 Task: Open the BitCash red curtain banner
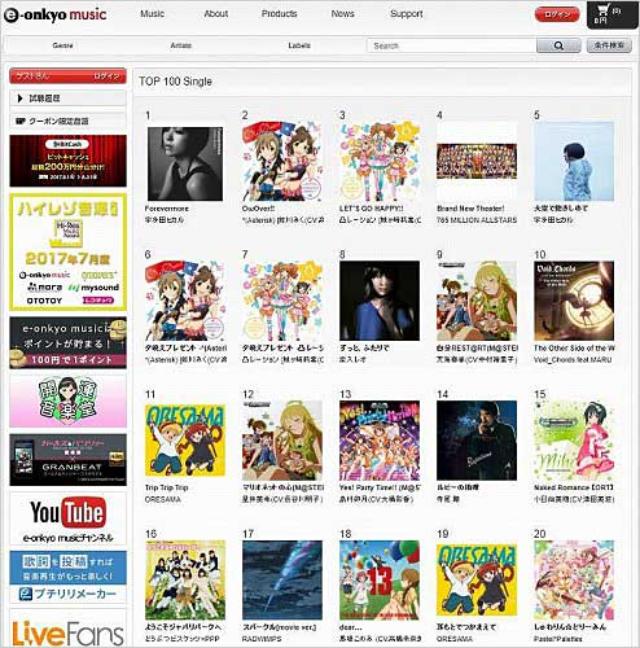pyautogui.click(x=68, y=161)
